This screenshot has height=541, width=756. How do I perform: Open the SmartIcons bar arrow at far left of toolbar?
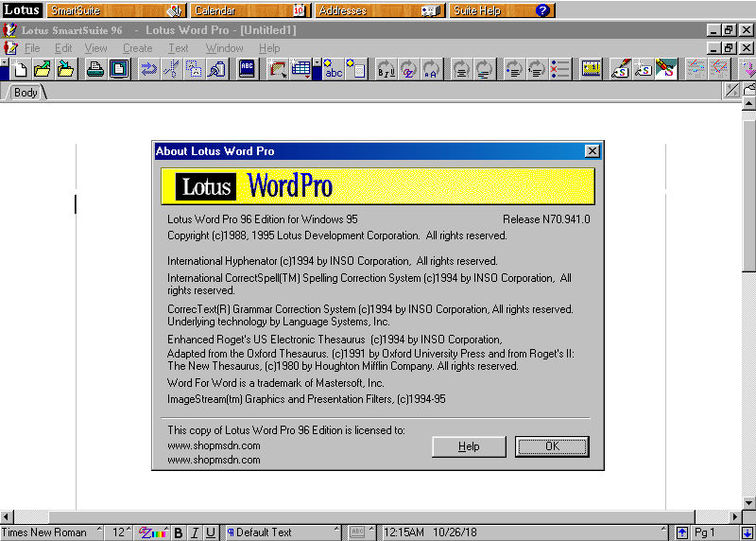pos(5,62)
